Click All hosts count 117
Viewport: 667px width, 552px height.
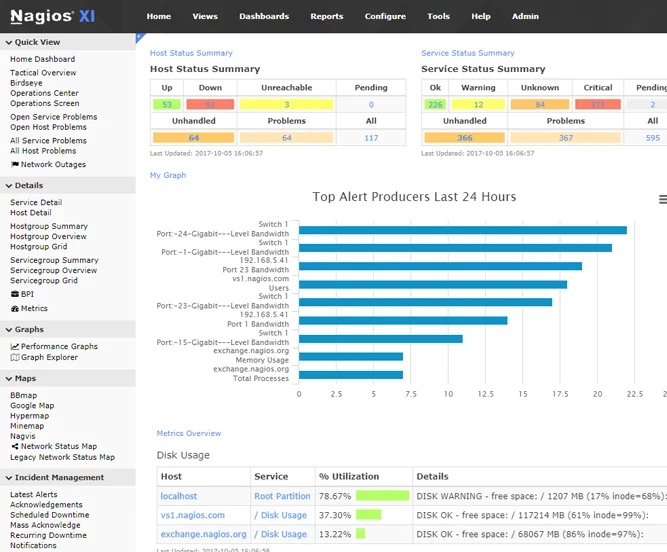371,138
